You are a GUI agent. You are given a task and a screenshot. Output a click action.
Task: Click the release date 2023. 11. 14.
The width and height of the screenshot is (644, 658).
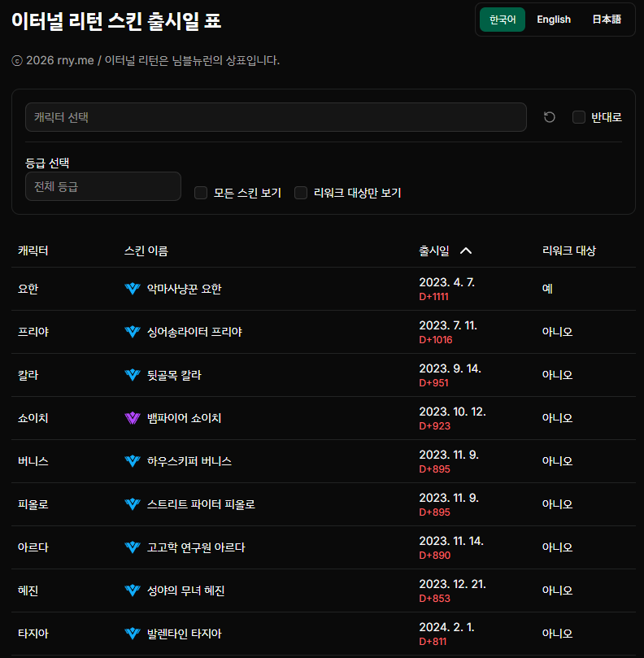[451, 542]
